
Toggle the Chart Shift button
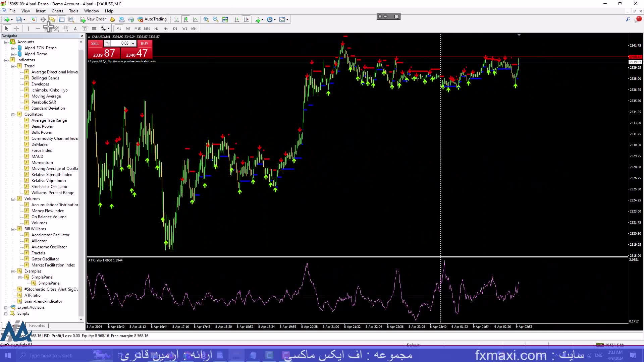point(247,19)
